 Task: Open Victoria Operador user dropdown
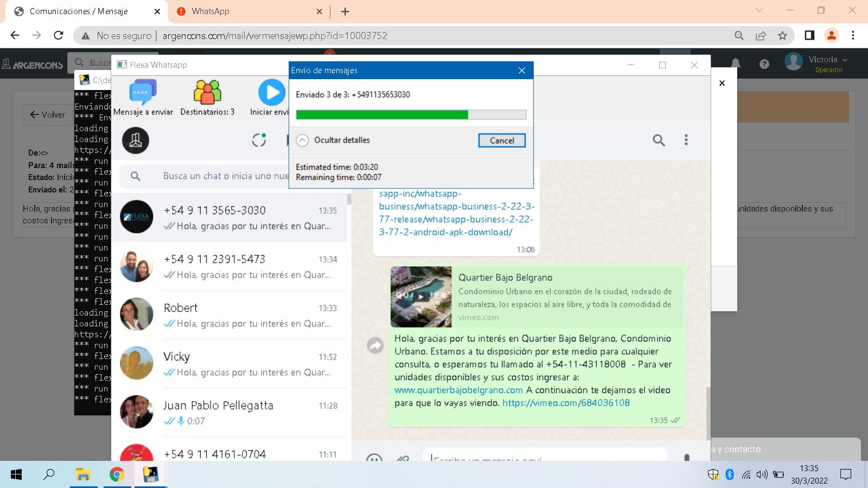(x=817, y=63)
